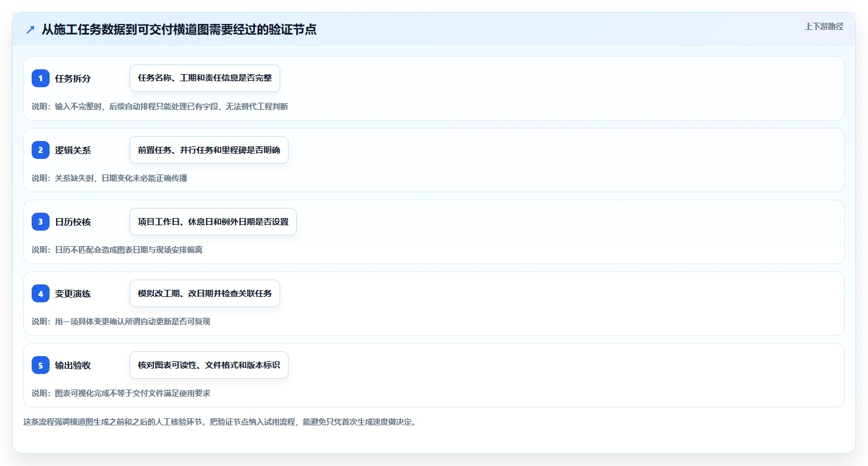
Task: Open the 前置任务、并行任务和里程碑是否明确 box
Action: click(209, 150)
